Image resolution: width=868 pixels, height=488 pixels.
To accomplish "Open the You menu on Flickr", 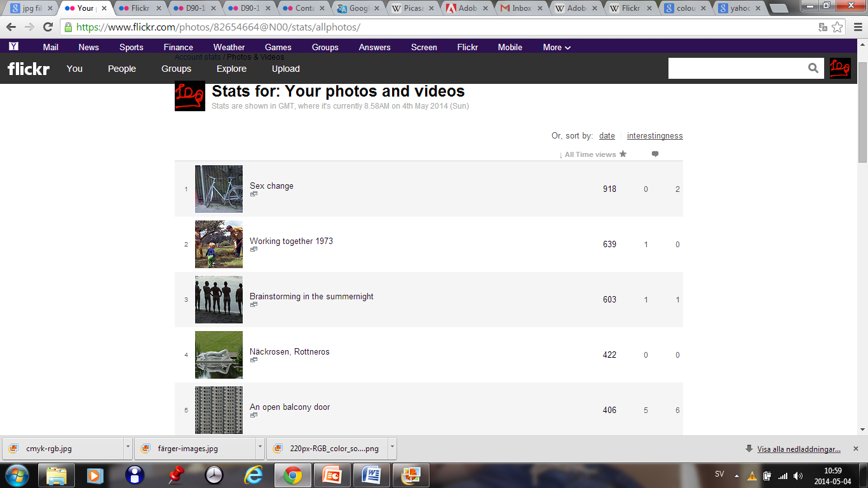I will point(74,69).
